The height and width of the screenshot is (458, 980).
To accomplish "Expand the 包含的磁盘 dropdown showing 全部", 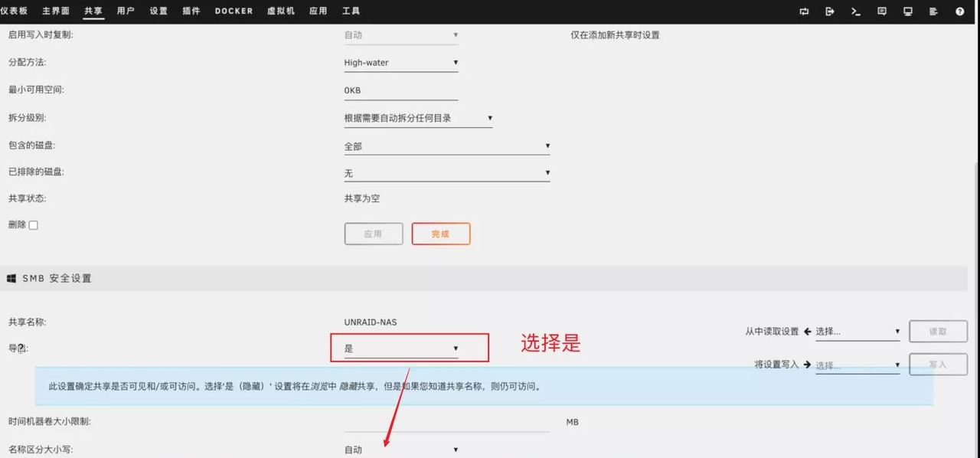I will [447, 146].
